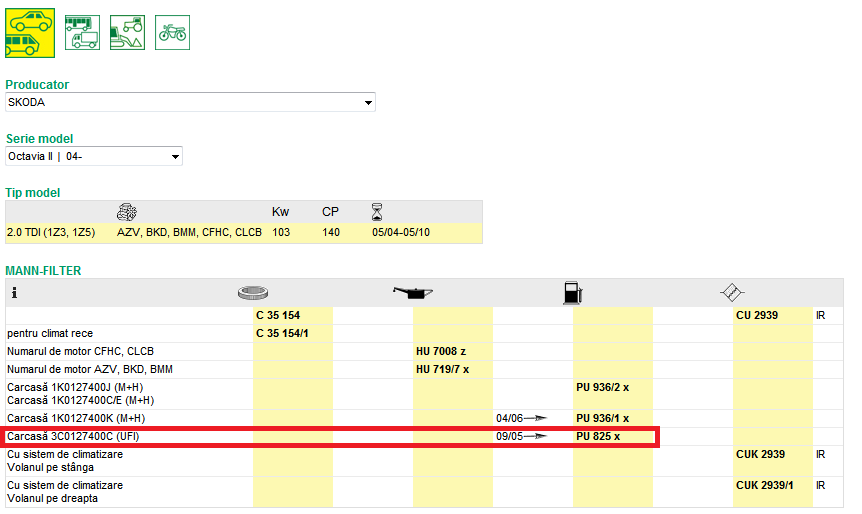
Task: Select the tractor and construction machinery icon
Action: [128, 33]
